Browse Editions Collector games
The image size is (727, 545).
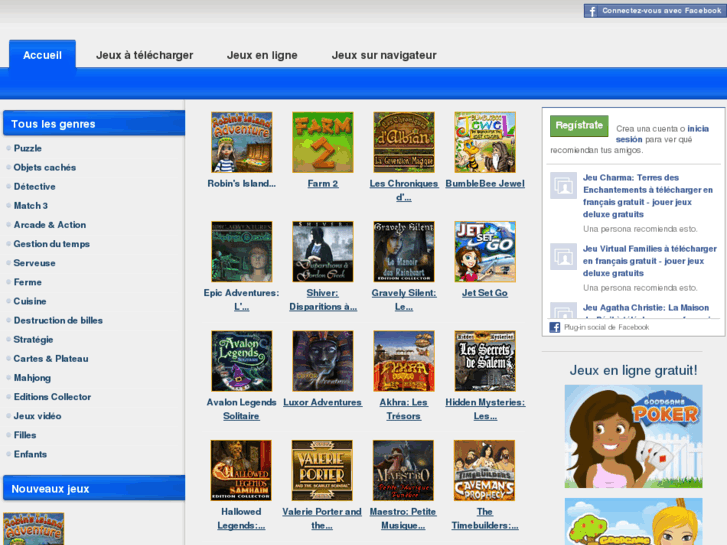[52, 397]
